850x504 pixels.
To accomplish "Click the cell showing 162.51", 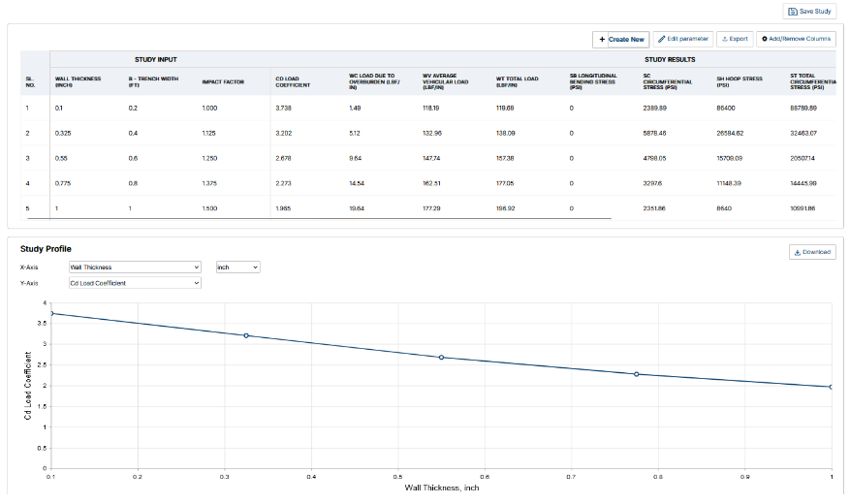I will (x=431, y=183).
